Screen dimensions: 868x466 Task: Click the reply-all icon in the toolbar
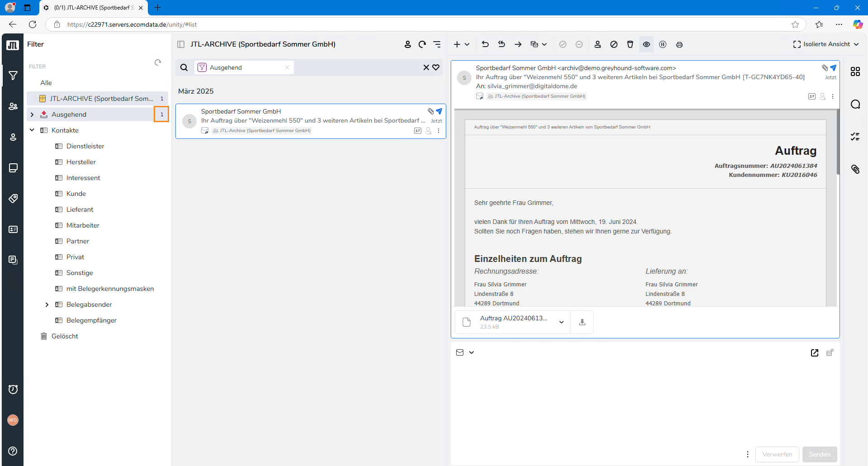(501, 44)
